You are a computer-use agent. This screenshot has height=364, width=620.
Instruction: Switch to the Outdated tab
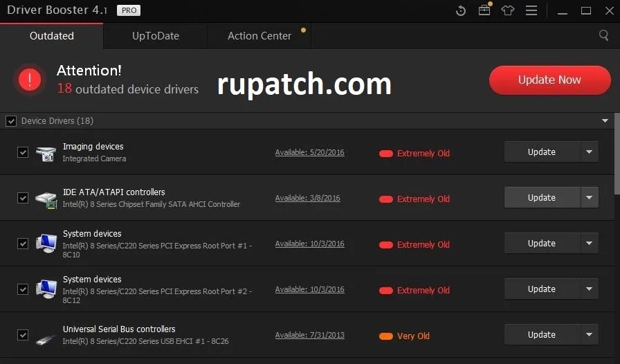tap(52, 36)
